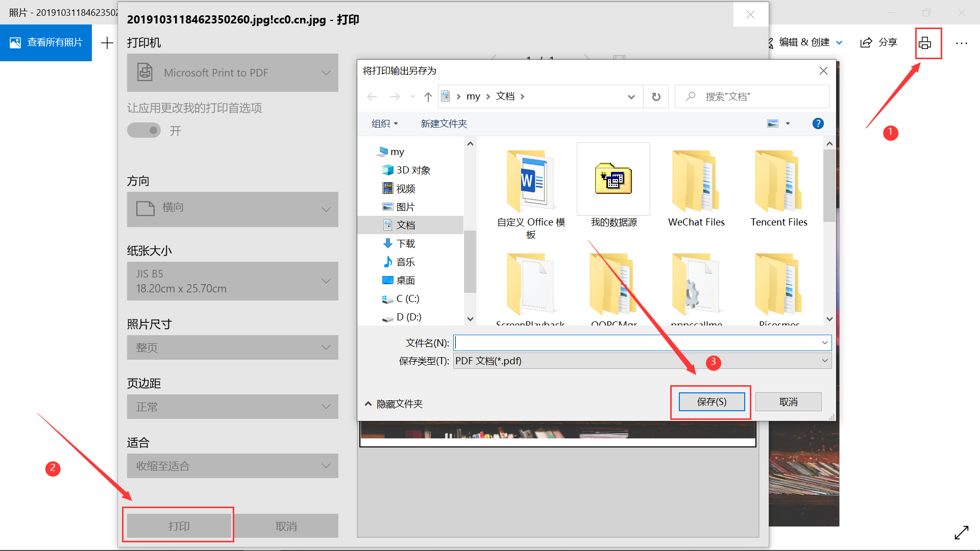Open the more options ellipsis menu
The height and width of the screenshot is (551, 980).
962,43
